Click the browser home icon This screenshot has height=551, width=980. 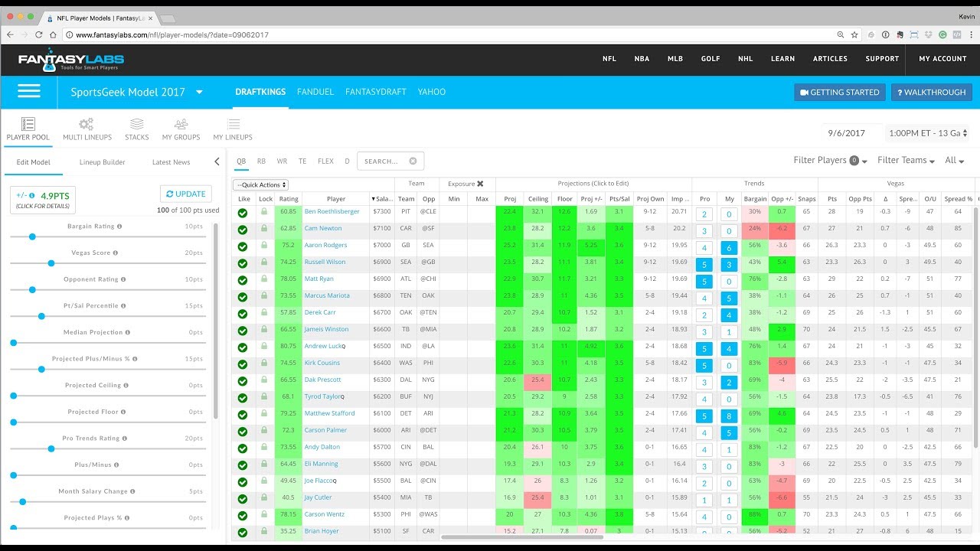(x=53, y=34)
